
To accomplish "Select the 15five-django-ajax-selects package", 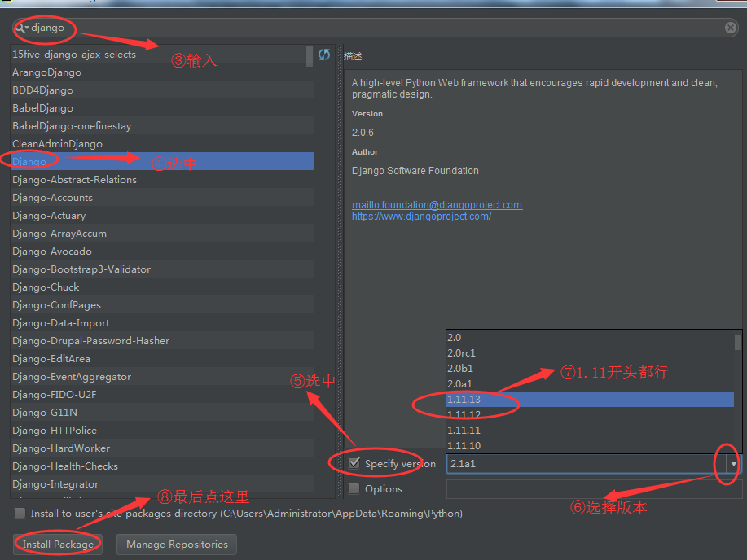I will (x=162, y=55).
